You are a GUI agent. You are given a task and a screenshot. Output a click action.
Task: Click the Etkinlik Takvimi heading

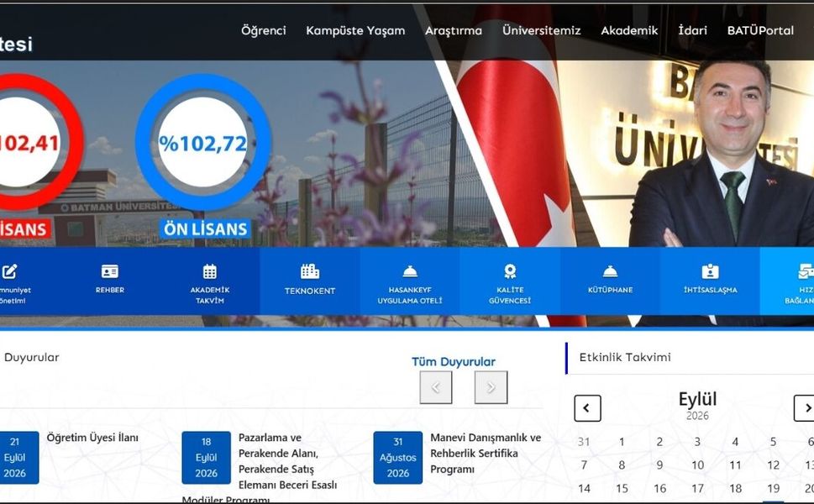click(625, 357)
